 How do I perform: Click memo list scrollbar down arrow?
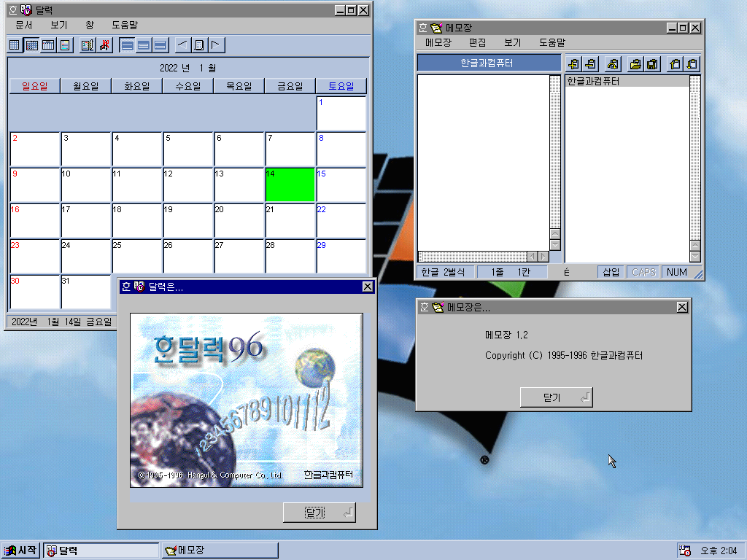(x=695, y=257)
